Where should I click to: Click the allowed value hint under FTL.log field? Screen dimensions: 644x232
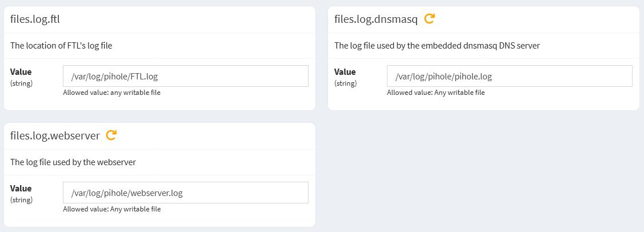point(111,93)
